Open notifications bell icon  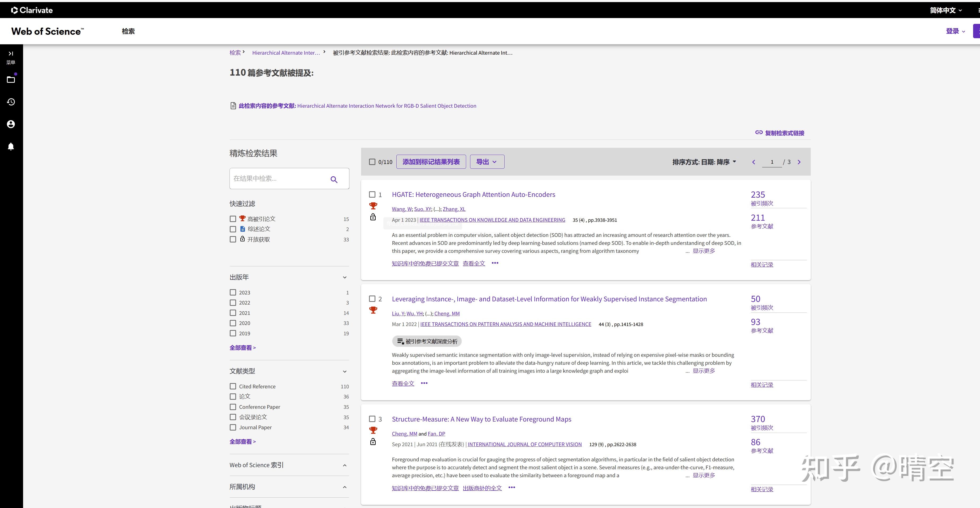(11, 146)
